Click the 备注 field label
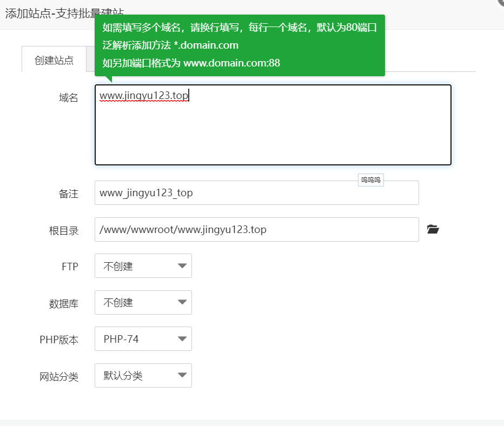The width and height of the screenshot is (504, 426). (68, 192)
